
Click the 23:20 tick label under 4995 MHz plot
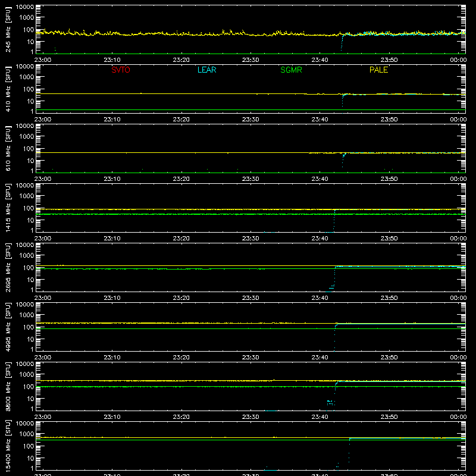[x=181, y=358]
